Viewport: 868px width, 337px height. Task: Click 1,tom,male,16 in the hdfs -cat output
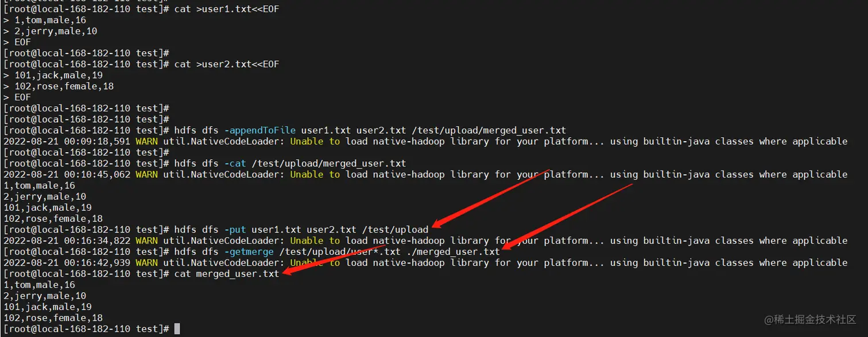click(39, 185)
